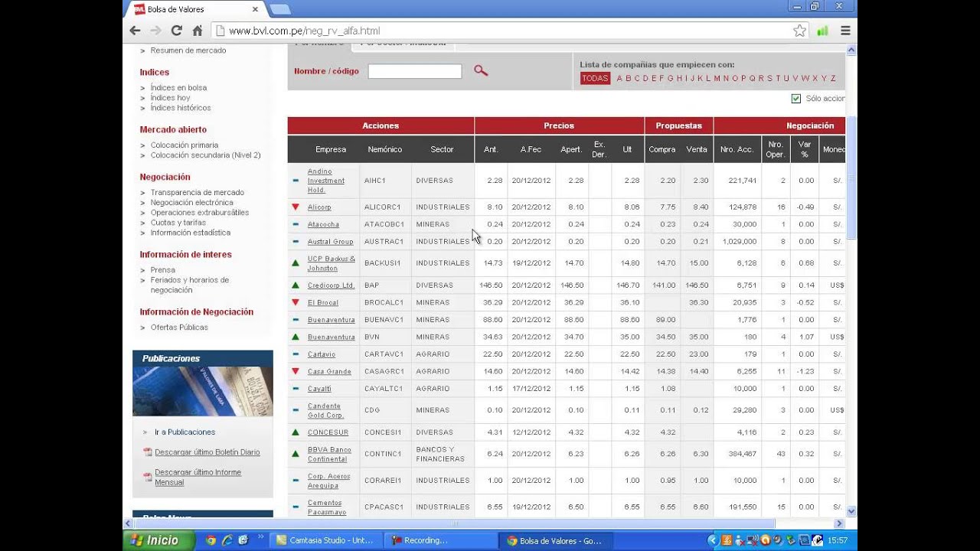This screenshot has width=980, height=551.
Task: Select the 1,029,000 Nro. Acc. cell
Action: click(738, 242)
